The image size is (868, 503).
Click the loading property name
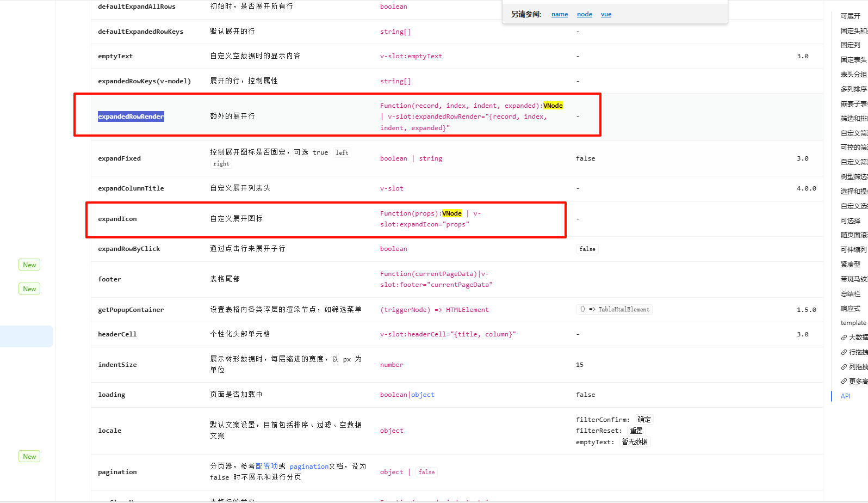point(111,395)
